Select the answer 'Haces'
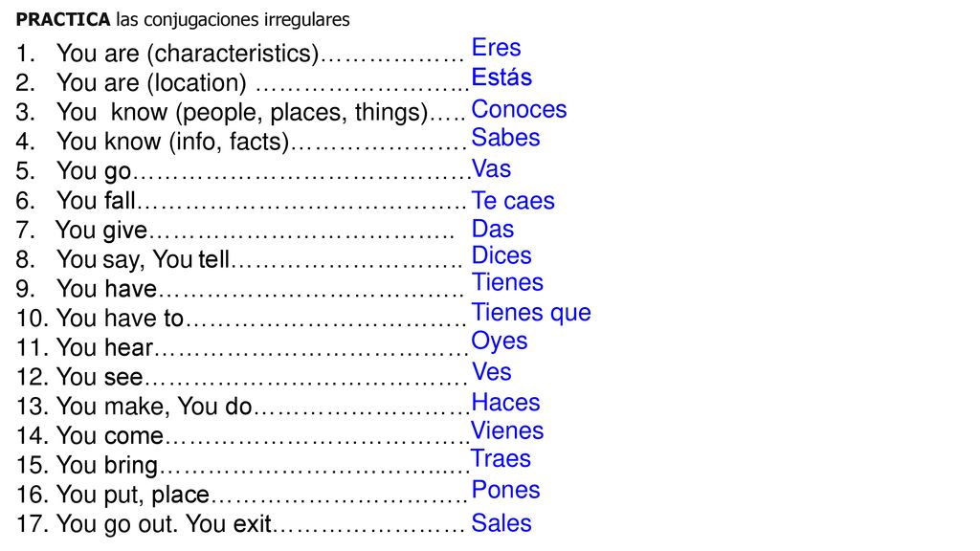 [505, 403]
